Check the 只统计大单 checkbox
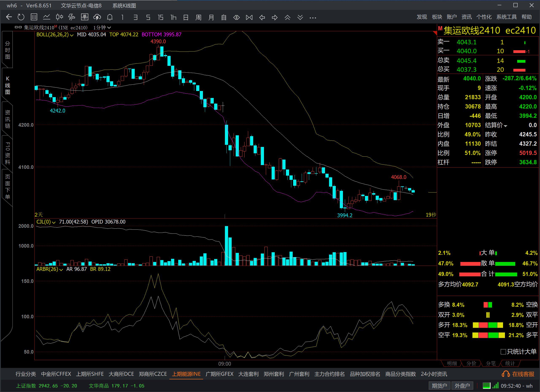This screenshot has height=392, width=540. [503, 352]
